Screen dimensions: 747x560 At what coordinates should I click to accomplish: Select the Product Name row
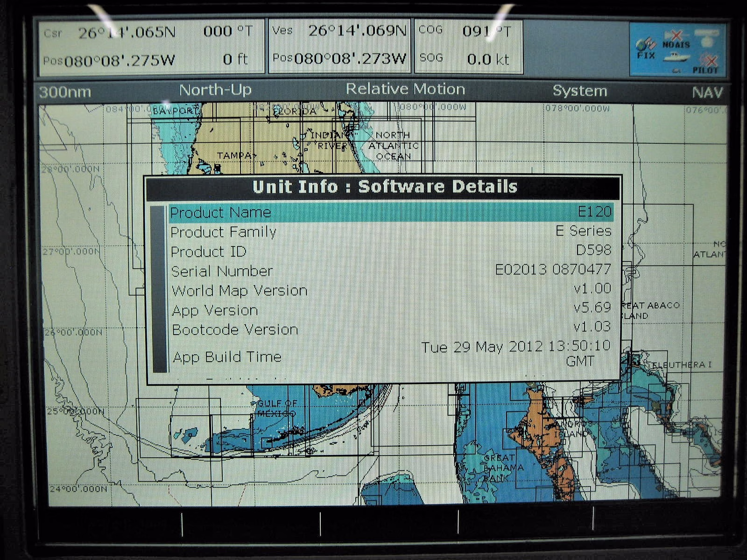390,212
